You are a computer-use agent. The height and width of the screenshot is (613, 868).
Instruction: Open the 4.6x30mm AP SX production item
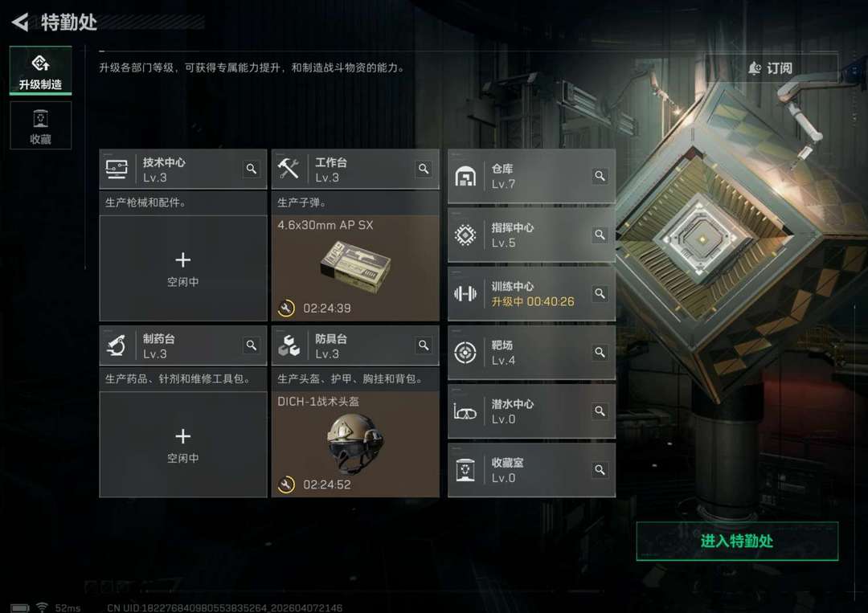click(355, 268)
